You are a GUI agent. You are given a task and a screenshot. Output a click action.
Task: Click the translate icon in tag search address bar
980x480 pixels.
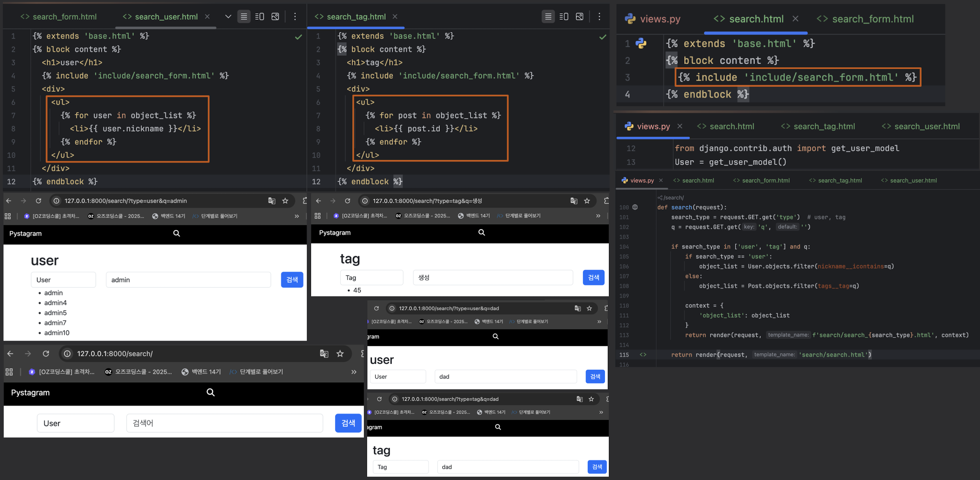coord(574,201)
